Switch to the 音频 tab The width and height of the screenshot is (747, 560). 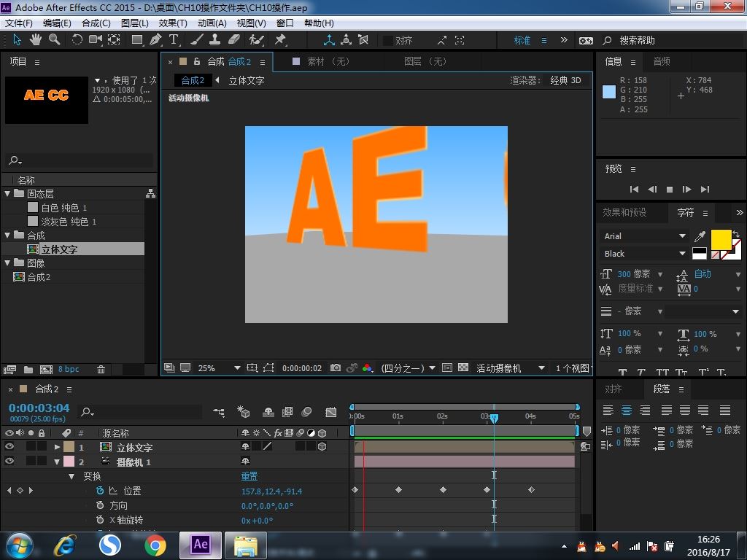(x=662, y=61)
